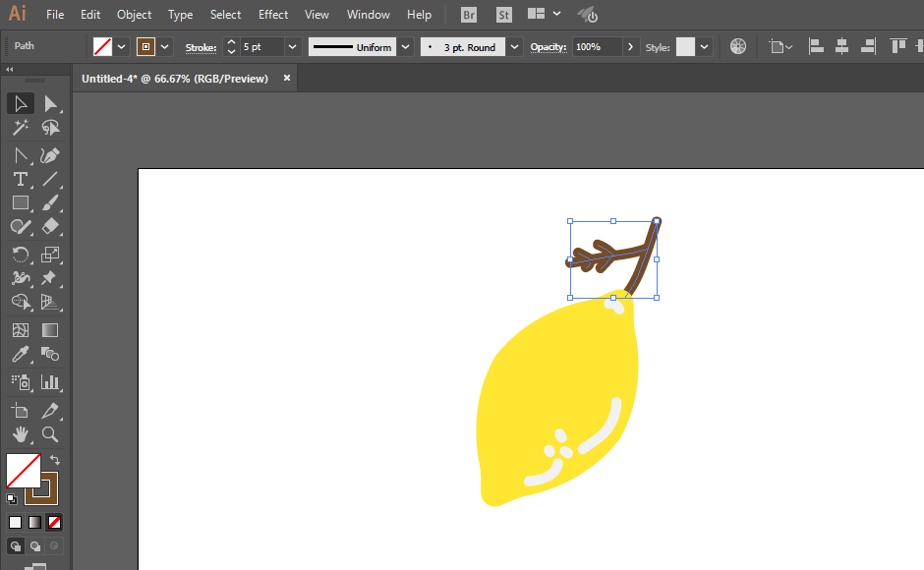Viewport: 924px width, 570px height.
Task: Choose the Eraser tool
Action: pos(50,226)
